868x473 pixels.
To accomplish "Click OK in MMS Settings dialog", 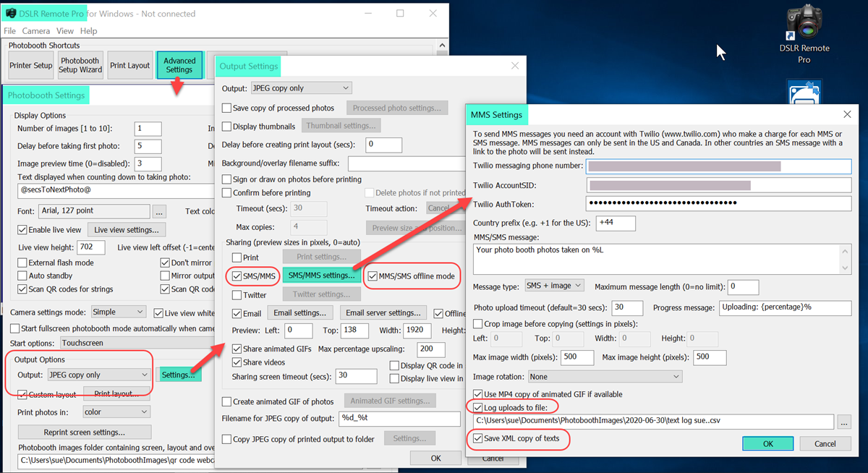I will pyautogui.click(x=767, y=443).
